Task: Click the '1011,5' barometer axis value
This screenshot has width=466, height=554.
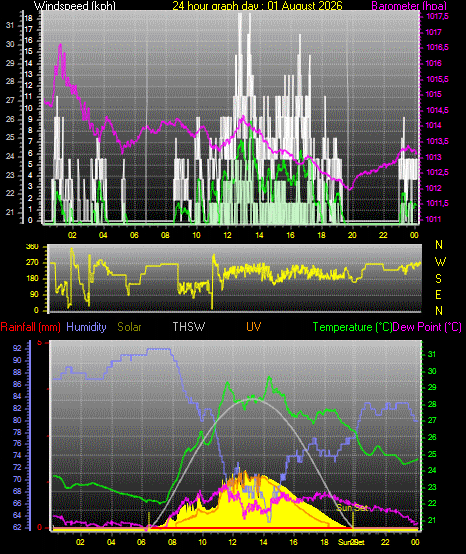Action: (x=437, y=204)
